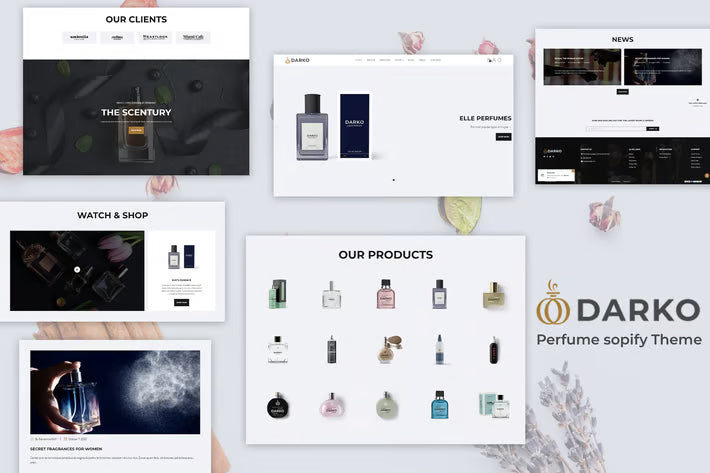Image resolution: width=710 pixels, height=473 pixels.
Task: Open the round pale green perfume bottle
Action: coord(386,405)
